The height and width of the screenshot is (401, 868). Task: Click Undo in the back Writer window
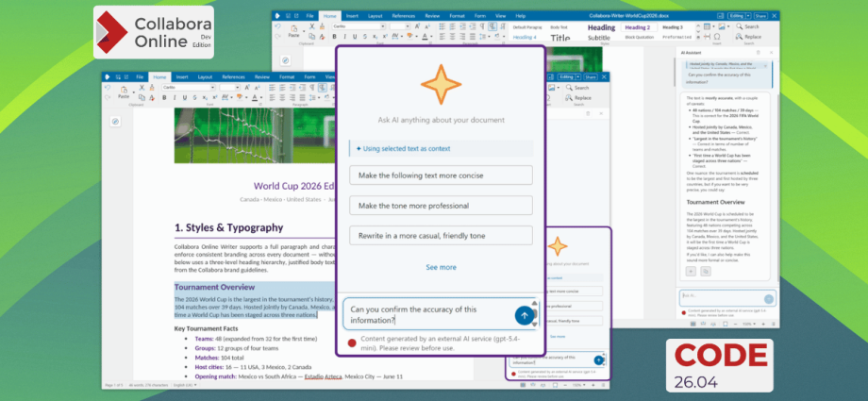[x=278, y=26]
